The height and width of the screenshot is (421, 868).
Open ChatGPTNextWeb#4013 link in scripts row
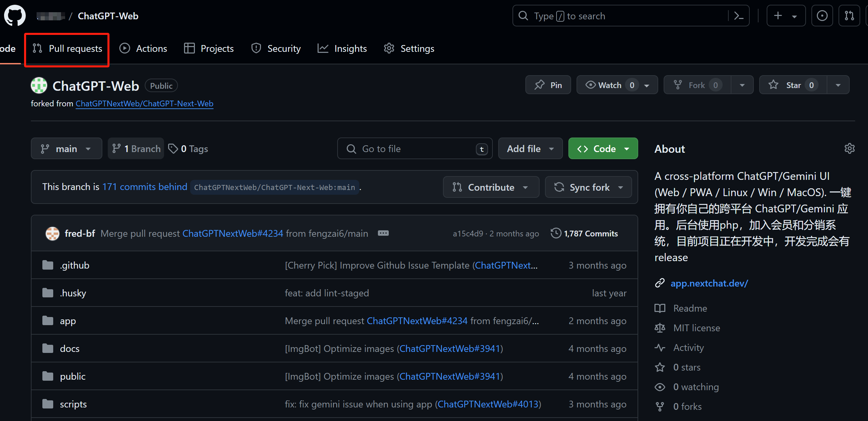488,404
